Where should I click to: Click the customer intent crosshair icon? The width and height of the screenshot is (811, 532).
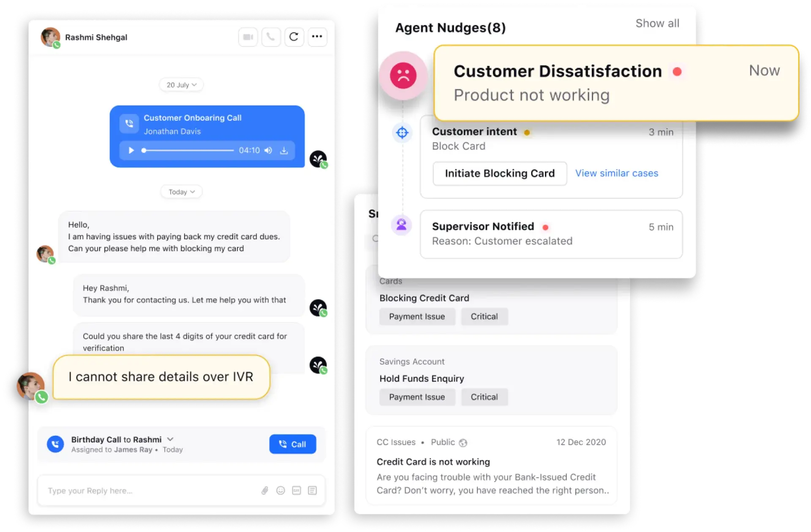(402, 133)
